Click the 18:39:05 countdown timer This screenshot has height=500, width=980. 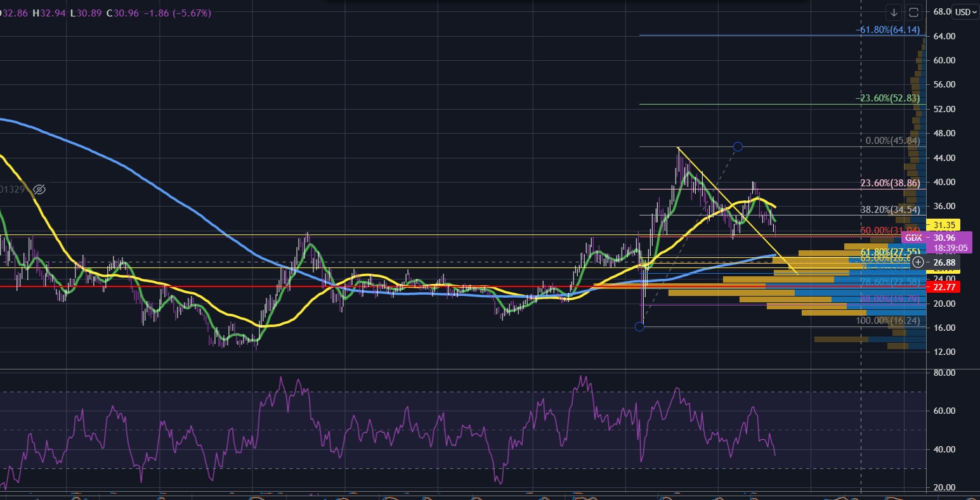point(950,249)
